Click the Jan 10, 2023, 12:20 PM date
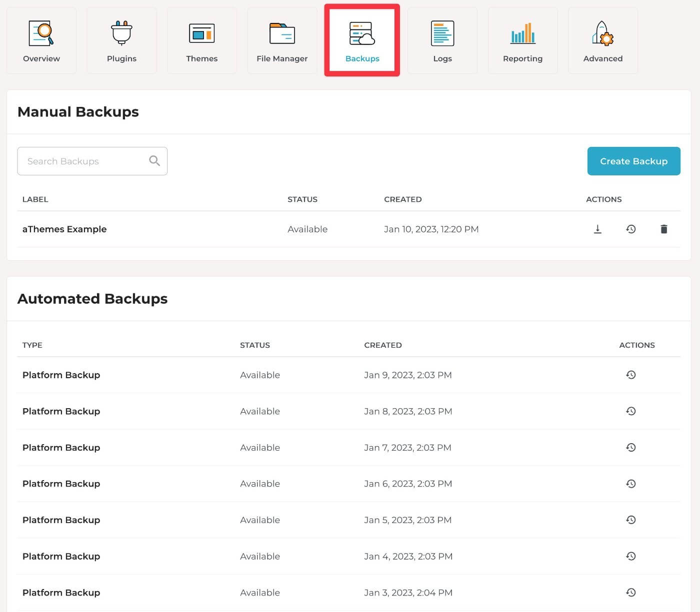 [431, 229]
